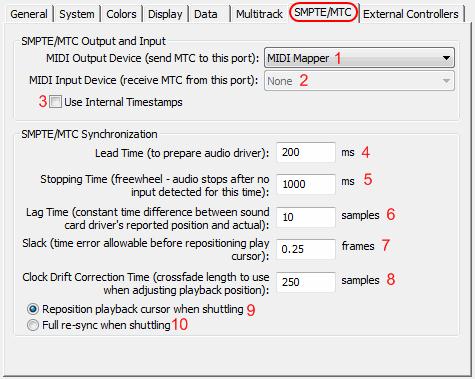The height and width of the screenshot is (379, 475).
Task: Select Full re-sync when shuttling option
Action: pos(33,325)
